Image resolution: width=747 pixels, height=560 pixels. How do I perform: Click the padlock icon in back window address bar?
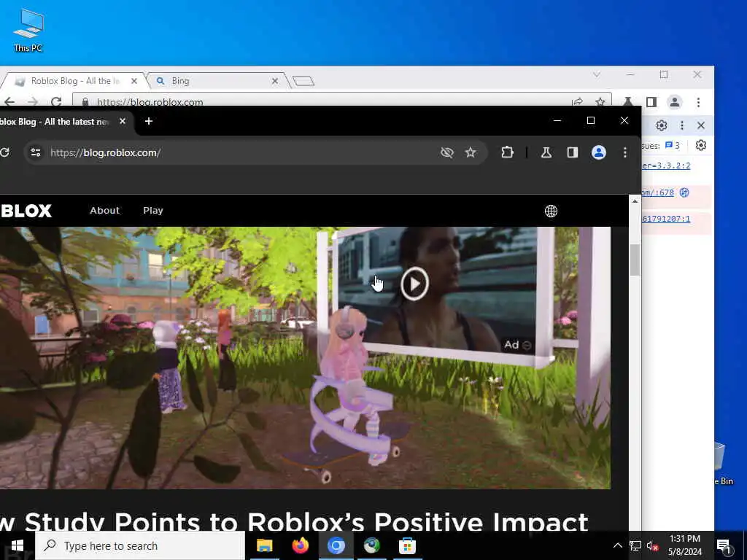85,101
